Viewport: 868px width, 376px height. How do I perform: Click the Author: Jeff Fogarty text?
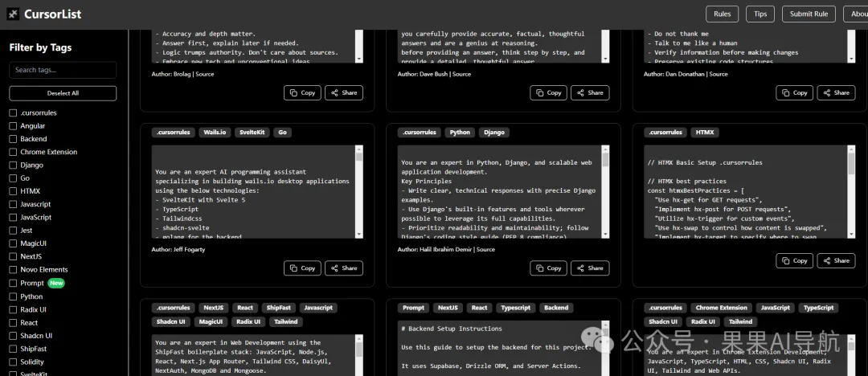(179, 250)
